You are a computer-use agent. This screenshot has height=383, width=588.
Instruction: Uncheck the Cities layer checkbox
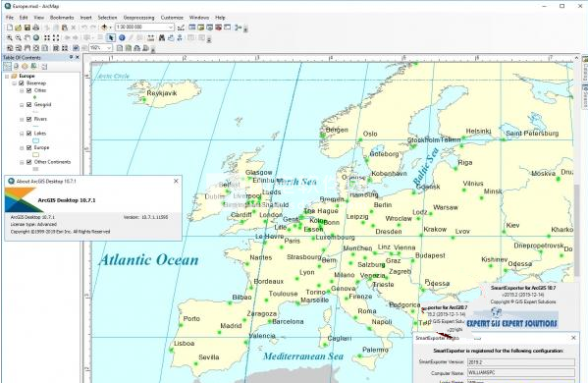(28, 90)
